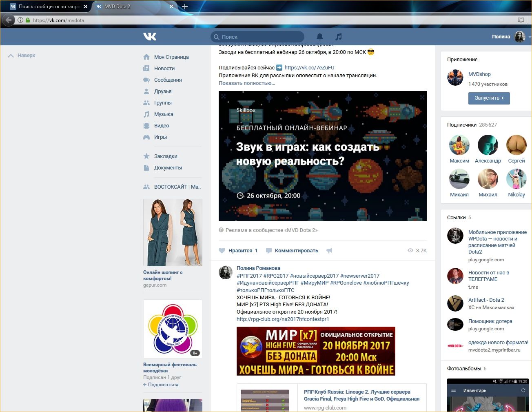532x412 pixels.
Task: Open Мобильное приложение WPDota link
Action: pyautogui.click(x=497, y=242)
